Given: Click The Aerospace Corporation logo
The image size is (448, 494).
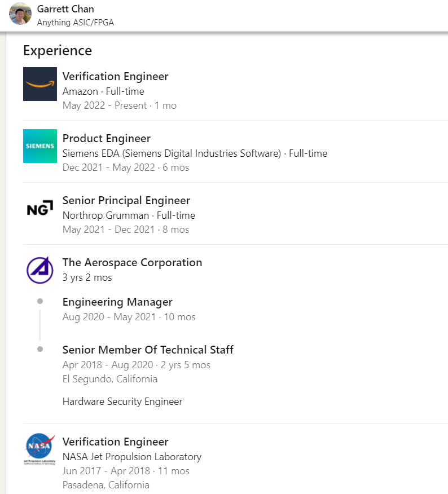Looking at the screenshot, I should point(40,270).
